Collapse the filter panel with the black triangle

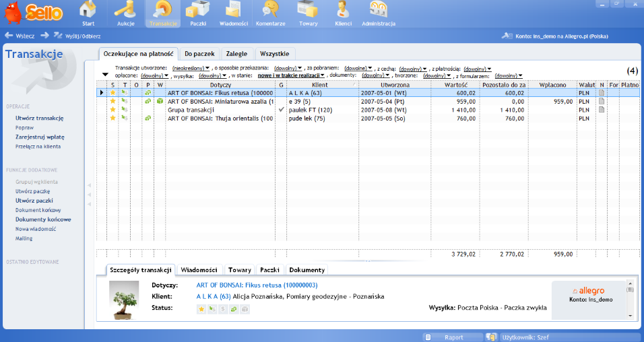(x=105, y=75)
